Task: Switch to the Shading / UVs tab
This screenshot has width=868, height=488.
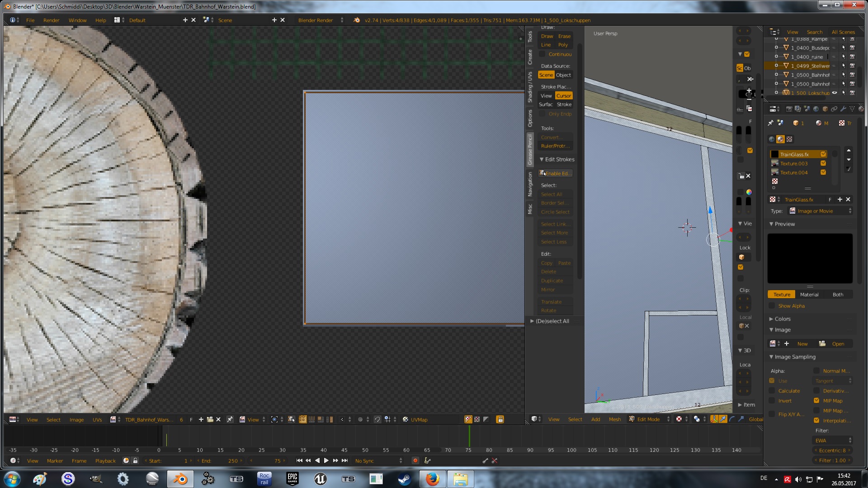Action: click(x=530, y=87)
